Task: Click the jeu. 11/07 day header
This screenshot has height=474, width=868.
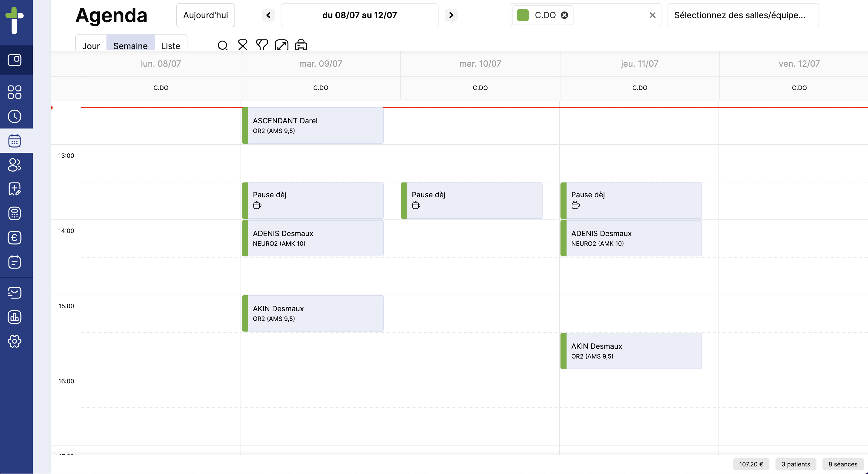Action: coord(640,64)
